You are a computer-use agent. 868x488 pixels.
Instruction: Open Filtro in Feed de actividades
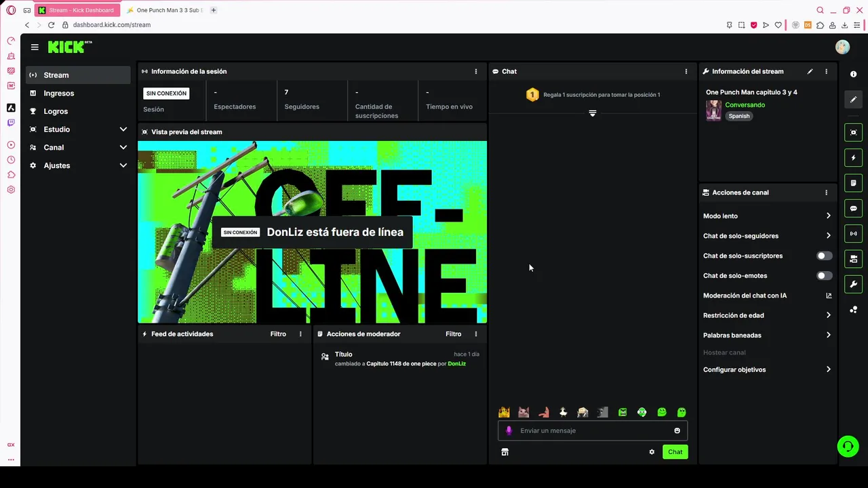coord(278,334)
